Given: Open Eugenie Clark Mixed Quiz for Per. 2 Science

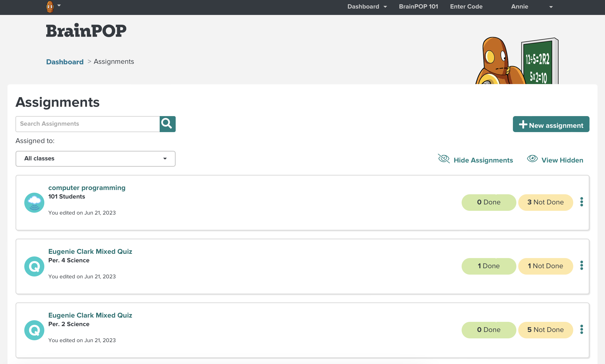Looking at the screenshot, I should tap(90, 315).
